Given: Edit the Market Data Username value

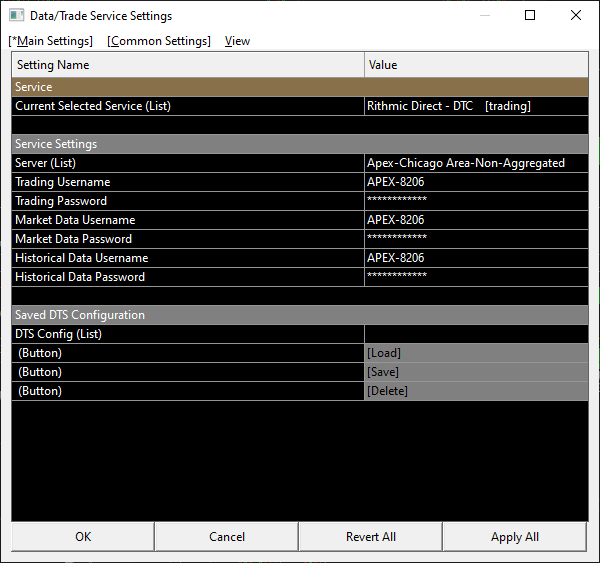Looking at the screenshot, I should 475,220.
